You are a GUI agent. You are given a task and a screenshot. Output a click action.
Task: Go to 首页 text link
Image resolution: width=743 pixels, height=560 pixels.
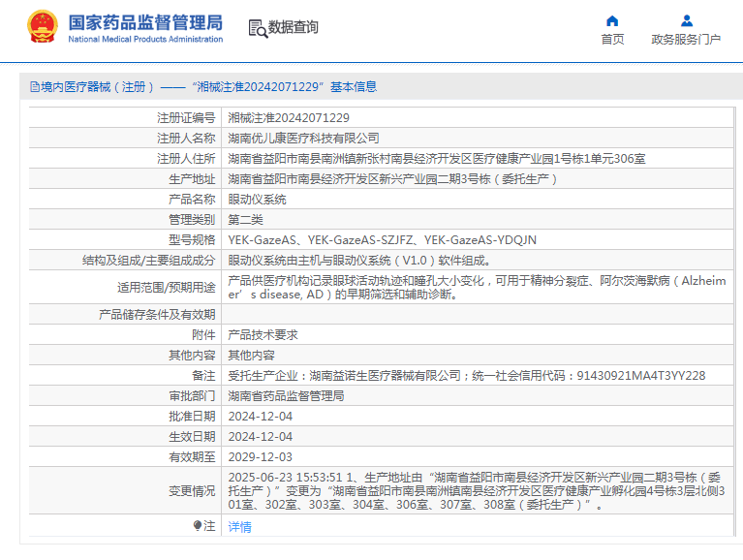click(612, 40)
